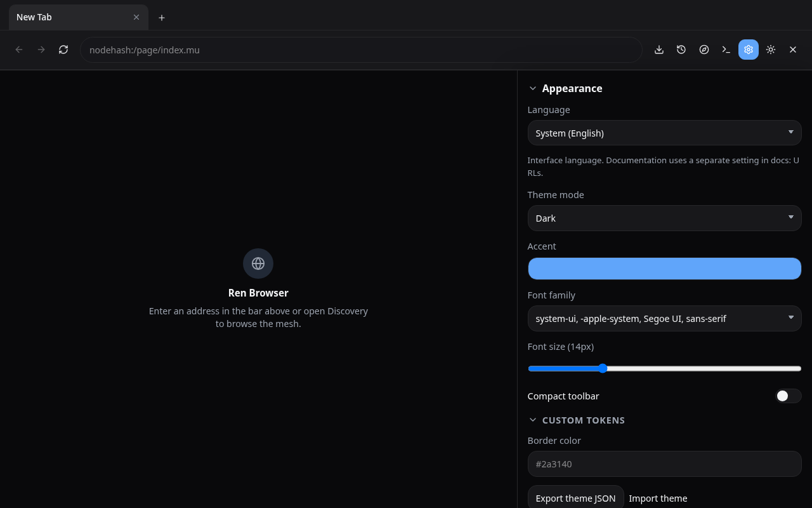
Task: Switch theme with the sun icon
Action: (x=771, y=50)
